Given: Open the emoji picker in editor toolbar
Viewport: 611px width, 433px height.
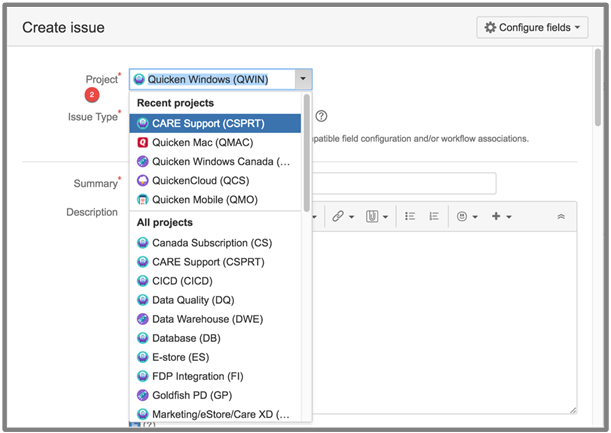Looking at the screenshot, I should [467, 216].
